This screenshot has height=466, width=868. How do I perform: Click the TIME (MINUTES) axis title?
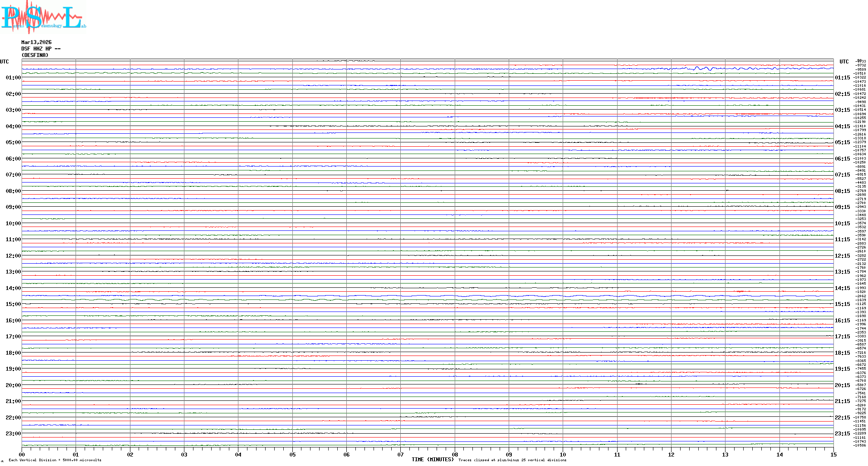433,460
